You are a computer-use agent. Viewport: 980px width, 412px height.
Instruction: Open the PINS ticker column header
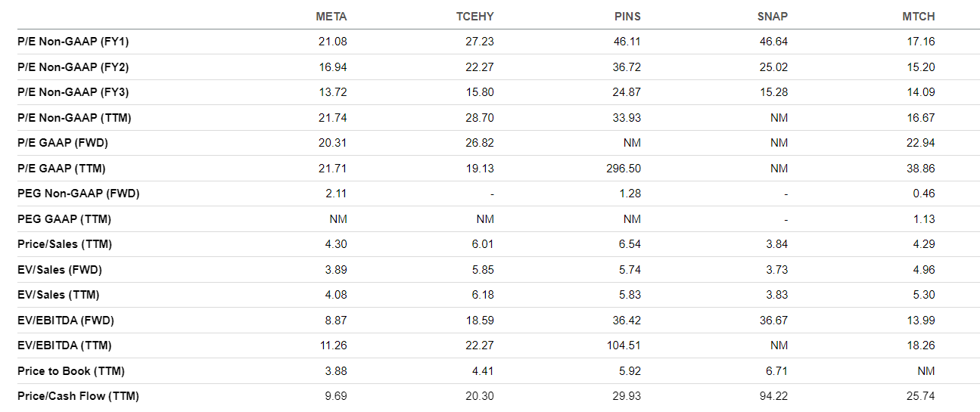(x=627, y=17)
